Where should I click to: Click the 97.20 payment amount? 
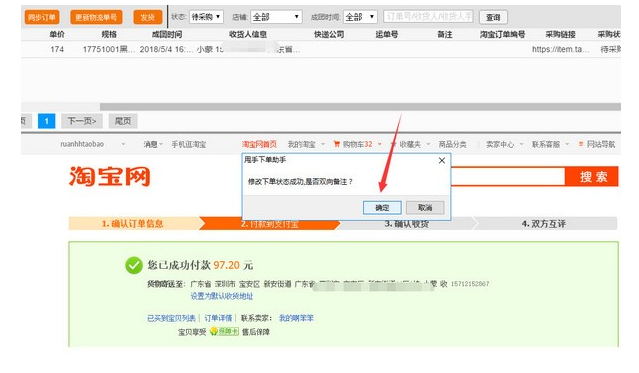[227, 265]
